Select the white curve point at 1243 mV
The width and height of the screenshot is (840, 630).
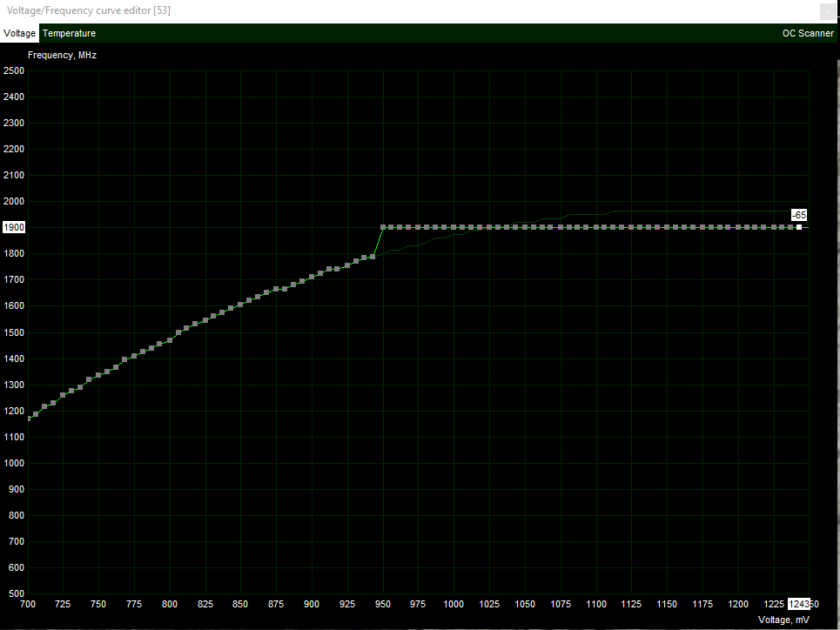[x=799, y=227]
